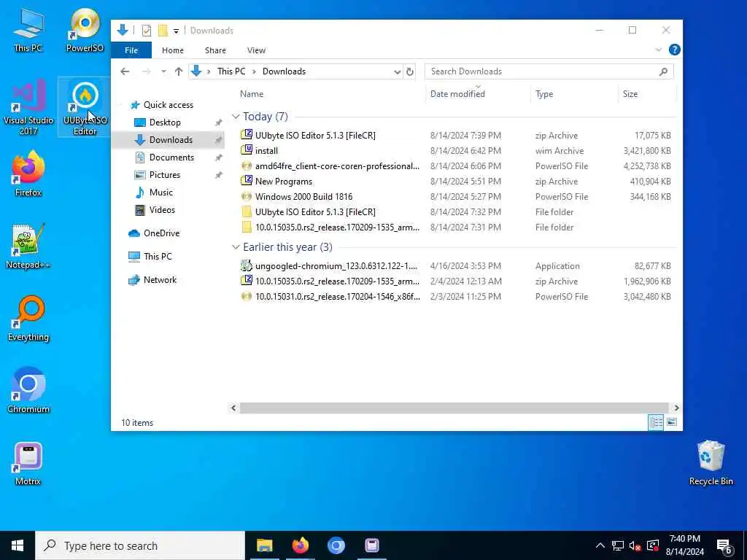Select Network in navigation pane

(x=160, y=280)
